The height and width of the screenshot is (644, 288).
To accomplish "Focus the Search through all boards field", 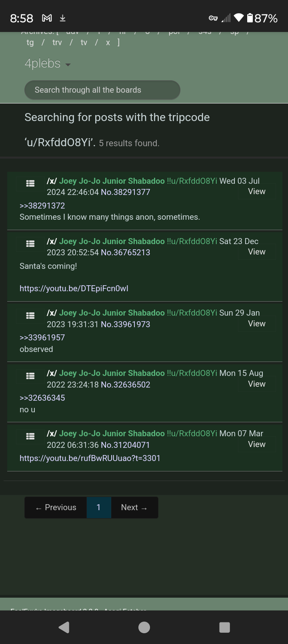I will (102, 90).
